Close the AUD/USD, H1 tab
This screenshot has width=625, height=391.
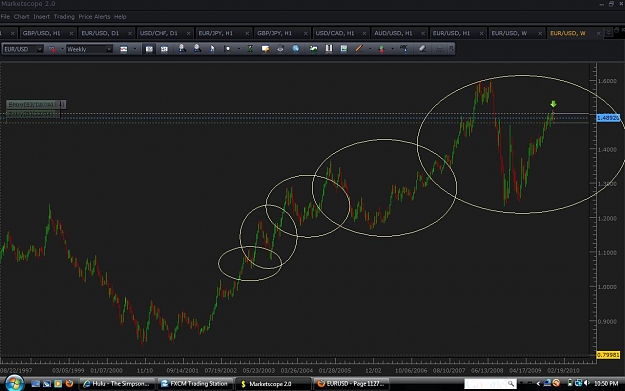click(x=423, y=33)
